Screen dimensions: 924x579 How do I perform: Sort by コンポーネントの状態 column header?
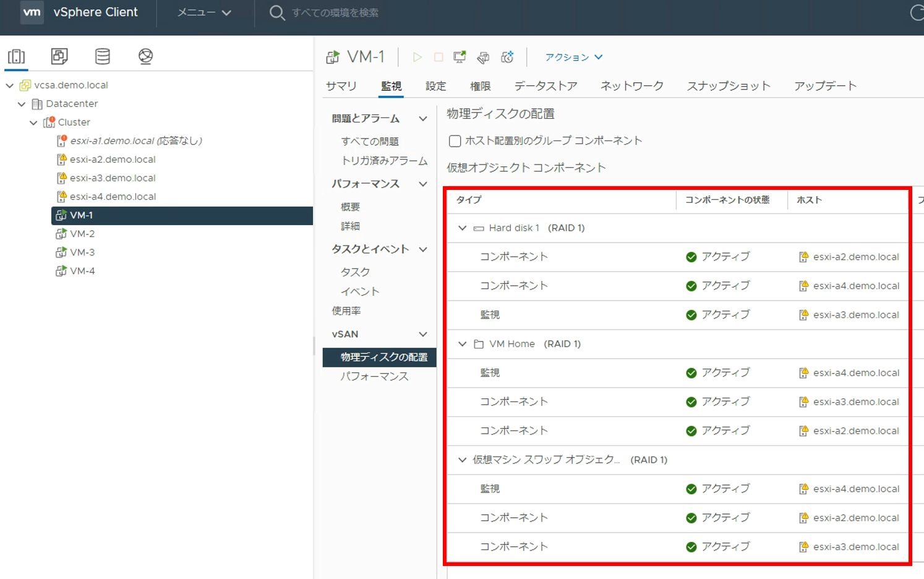(727, 200)
